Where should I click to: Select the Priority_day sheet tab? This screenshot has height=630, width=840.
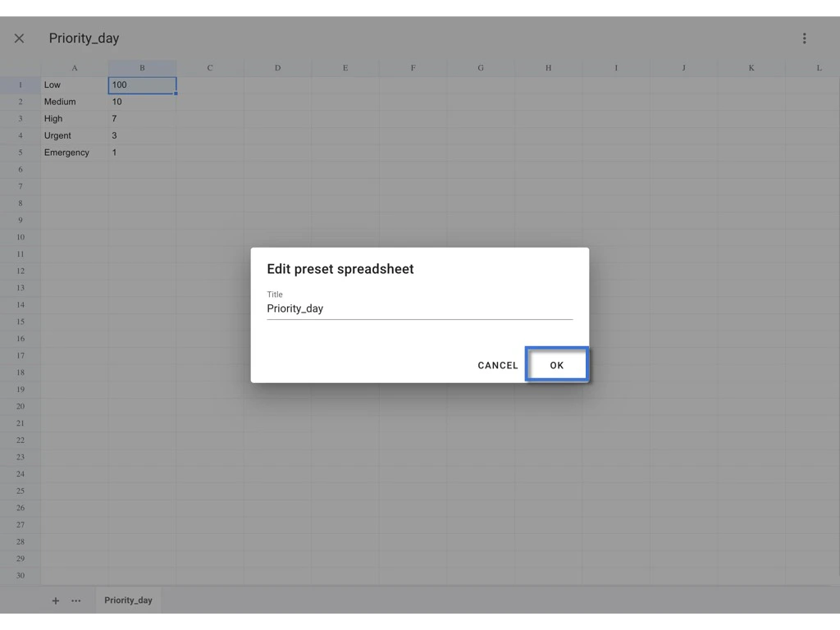pyautogui.click(x=128, y=600)
